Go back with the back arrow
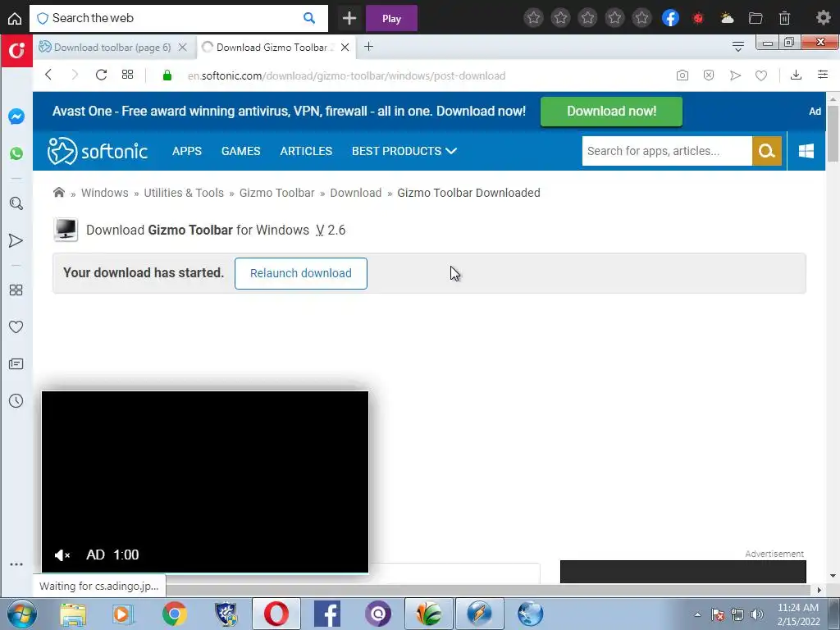840x630 pixels. click(48, 75)
